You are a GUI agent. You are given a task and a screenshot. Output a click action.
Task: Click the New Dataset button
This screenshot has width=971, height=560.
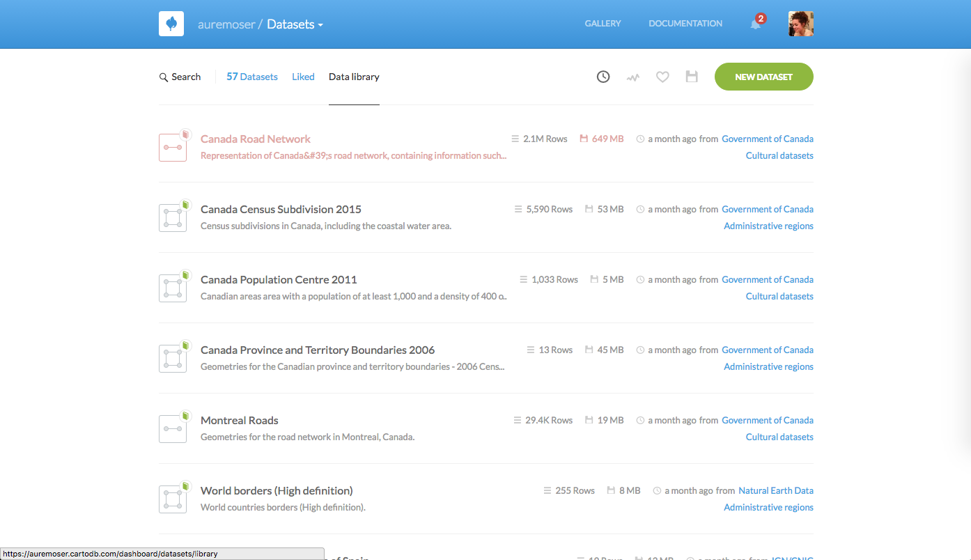(763, 77)
